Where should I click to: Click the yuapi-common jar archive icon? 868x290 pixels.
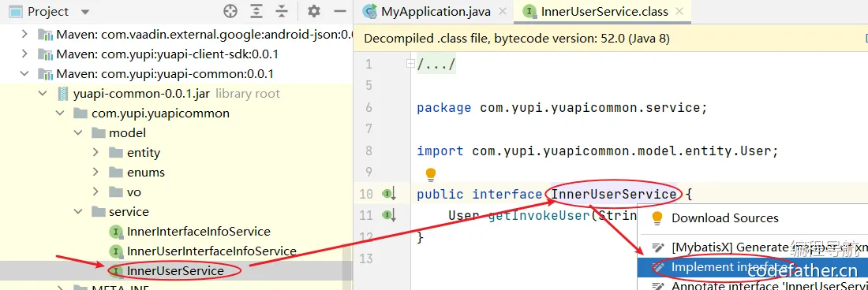click(63, 94)
